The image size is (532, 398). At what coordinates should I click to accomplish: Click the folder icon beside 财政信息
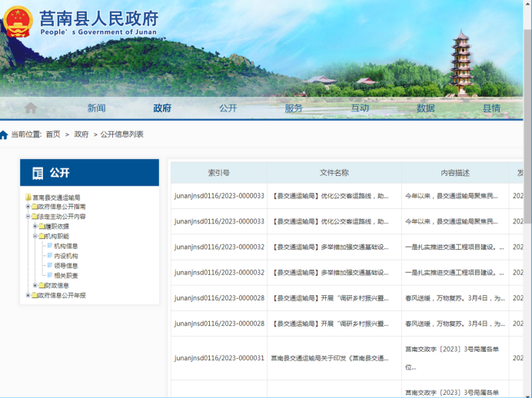click(42, 285)
